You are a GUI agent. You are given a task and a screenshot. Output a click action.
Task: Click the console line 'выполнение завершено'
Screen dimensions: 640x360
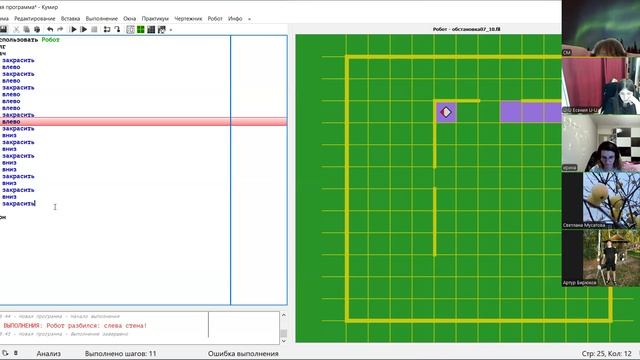point(99,334)
